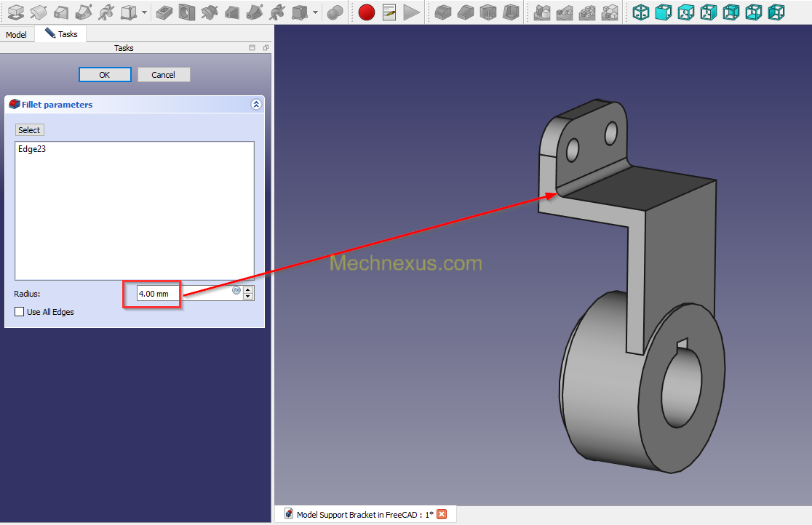Screen dimensions: 812x525
Task: Open expression editor icon in Radius field
Action: point(236,290)
